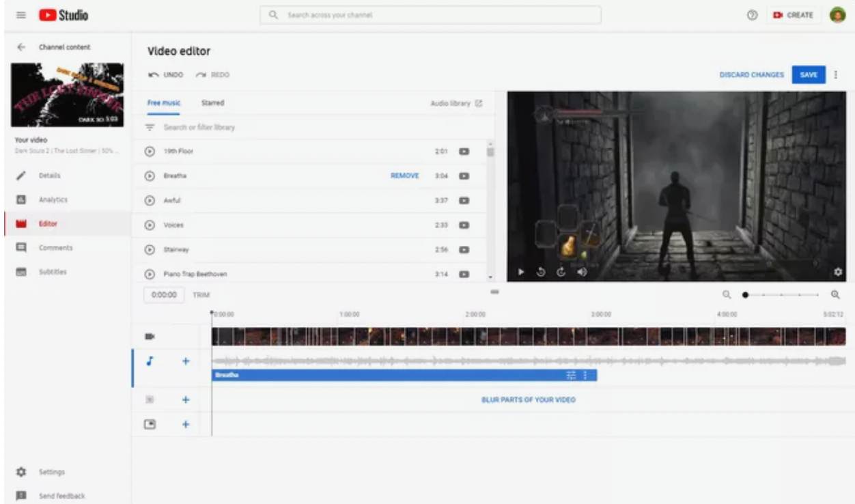
Task: Zoom in on the timeline
Action: [835, 295]
